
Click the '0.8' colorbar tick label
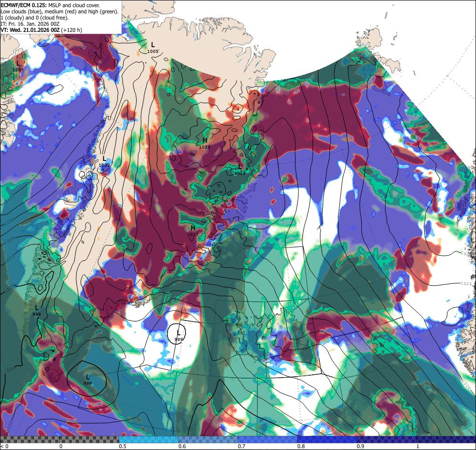301,446
